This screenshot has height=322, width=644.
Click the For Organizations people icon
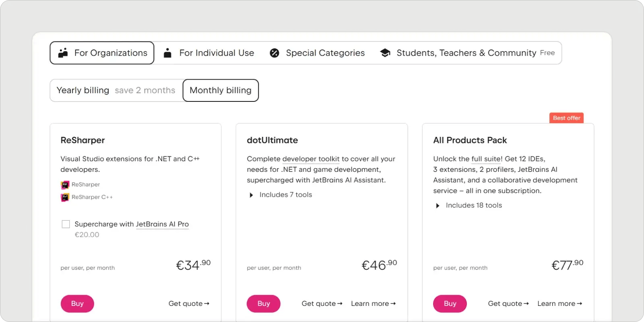(x=63, y=53)
